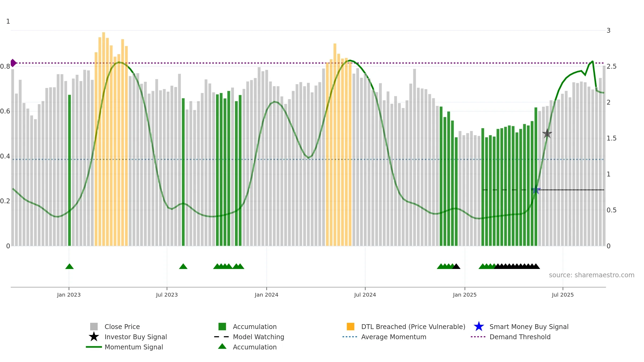Click the purple diamond Demand Threshold marker

13,63
